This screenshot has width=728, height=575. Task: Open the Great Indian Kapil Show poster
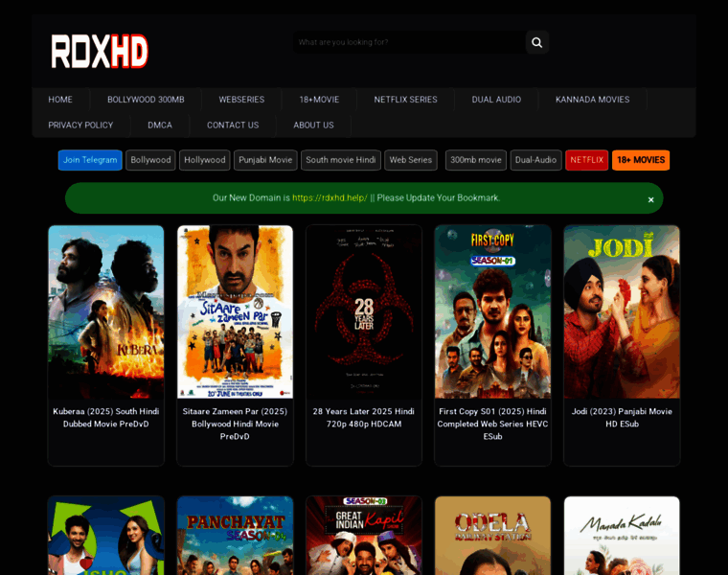[364, 536]
